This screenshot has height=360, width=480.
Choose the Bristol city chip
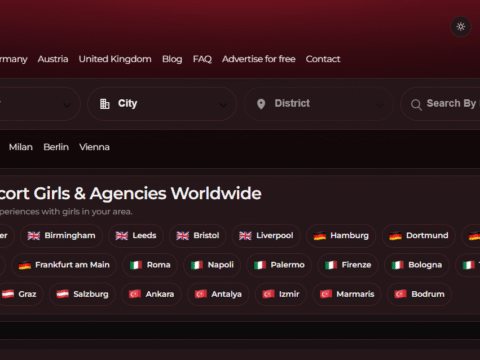coord(198,236)
